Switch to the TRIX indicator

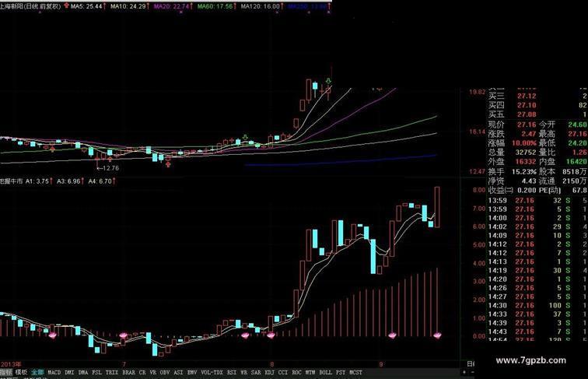(x=112, y=372)
